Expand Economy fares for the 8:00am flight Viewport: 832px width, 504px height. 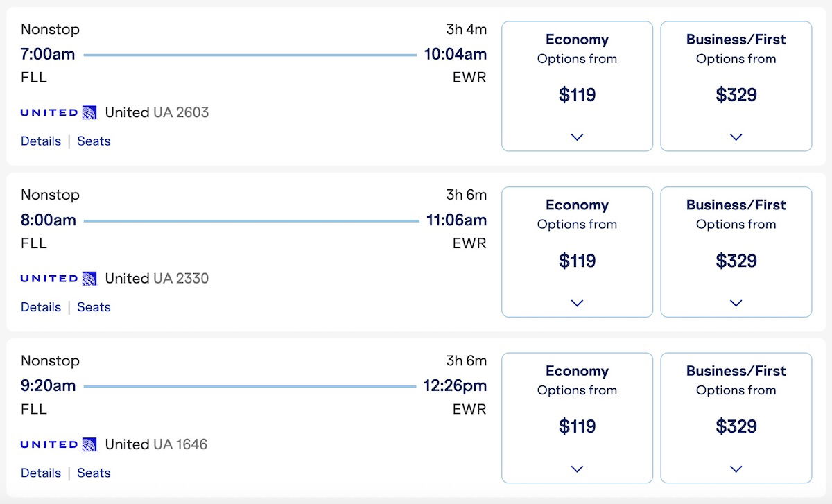point(577,303)
